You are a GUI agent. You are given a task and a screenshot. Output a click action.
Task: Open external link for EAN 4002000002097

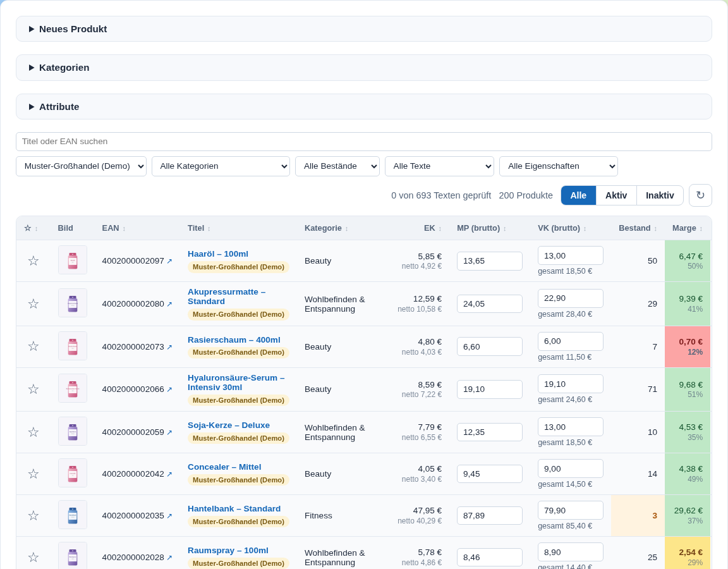click(169, 261)
